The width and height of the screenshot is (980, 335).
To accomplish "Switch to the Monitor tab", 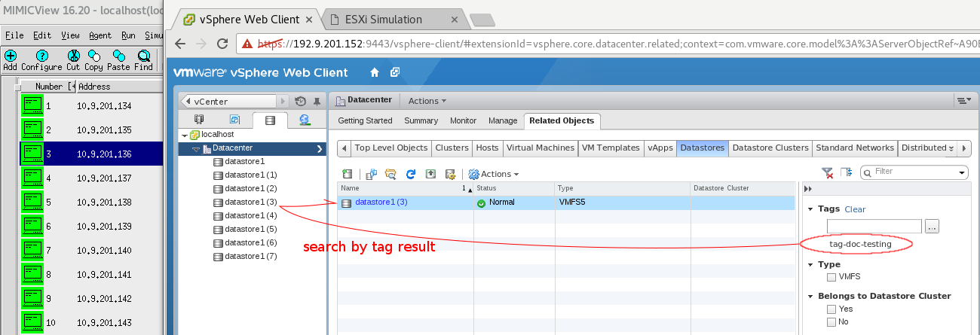I will pyautogui.click(x=463, y=120).
